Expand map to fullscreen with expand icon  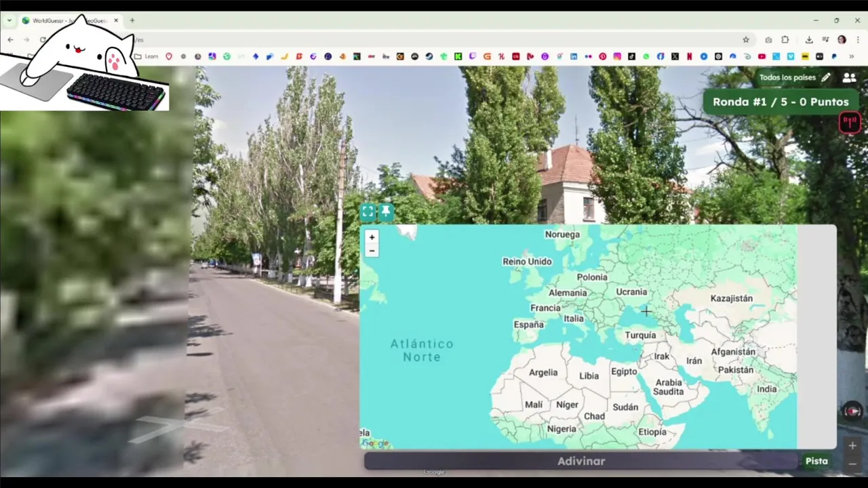tap(368, 212)
